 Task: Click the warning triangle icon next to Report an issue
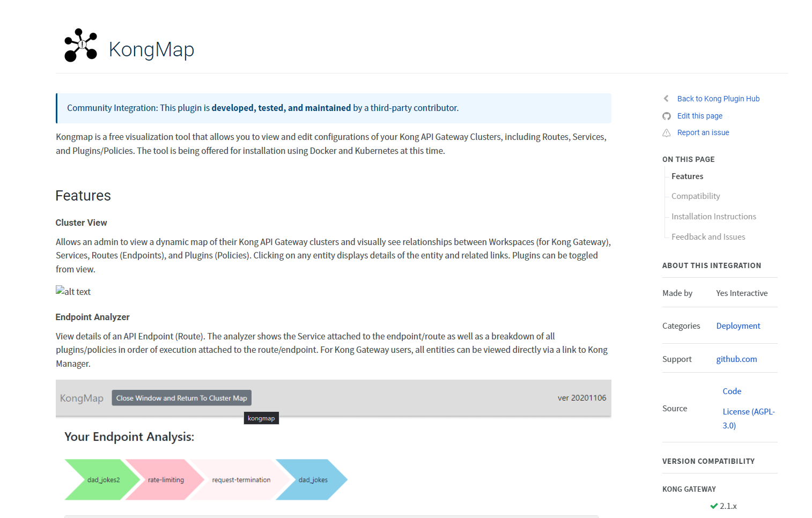pyautogui.click(x=666, y=132)
